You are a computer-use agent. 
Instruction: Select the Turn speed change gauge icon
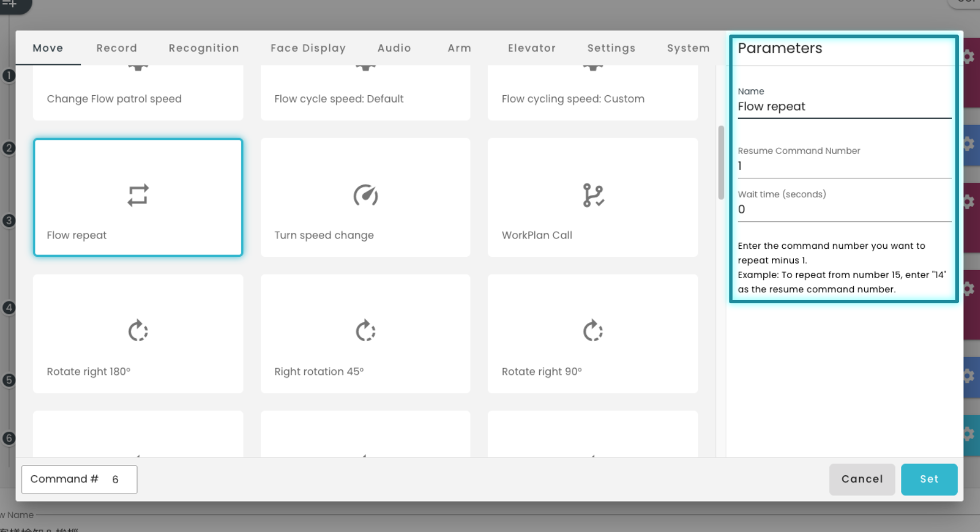point(365,196)
